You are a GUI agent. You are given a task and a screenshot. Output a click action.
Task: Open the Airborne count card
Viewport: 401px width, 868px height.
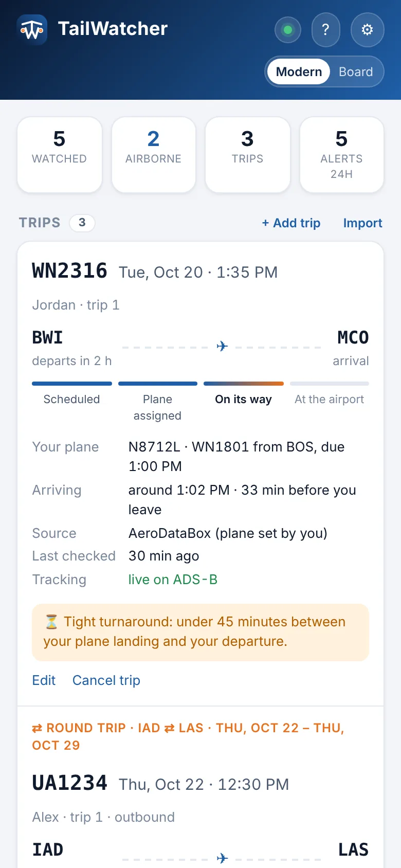154,155
